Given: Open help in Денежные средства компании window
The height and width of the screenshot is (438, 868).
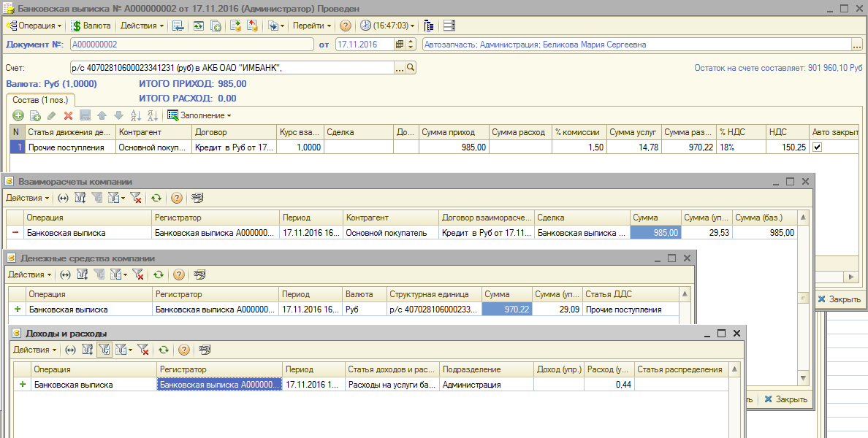Looking at the screenshot, I should click(x=179, y=274).
